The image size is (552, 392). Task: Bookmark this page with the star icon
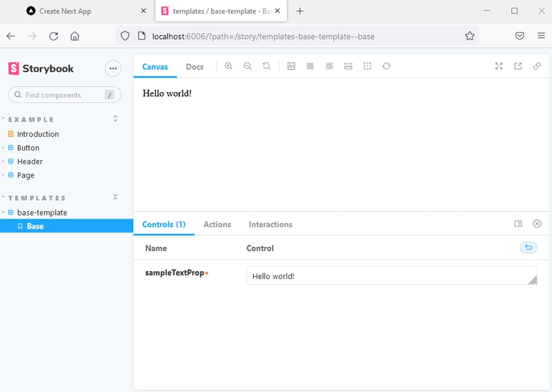[x=470, y=36]
